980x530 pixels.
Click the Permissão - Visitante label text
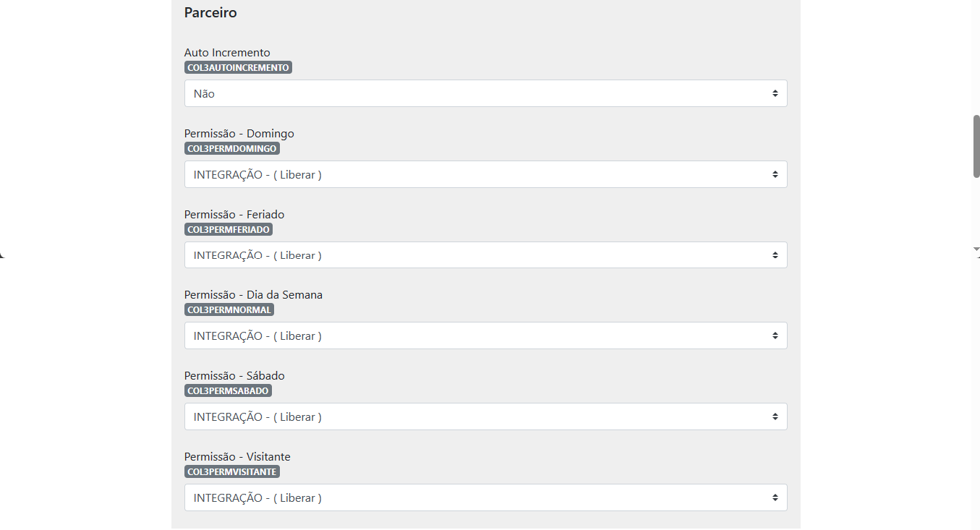click(237, 456)
